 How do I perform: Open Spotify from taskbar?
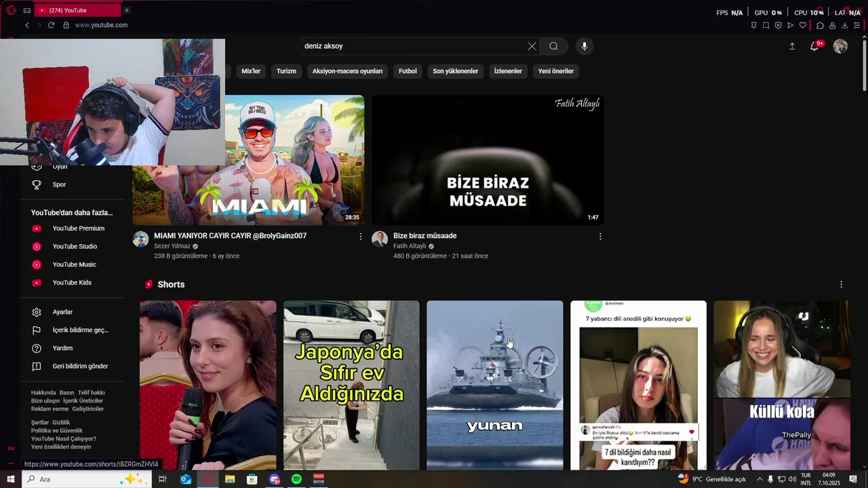[296, 479]
